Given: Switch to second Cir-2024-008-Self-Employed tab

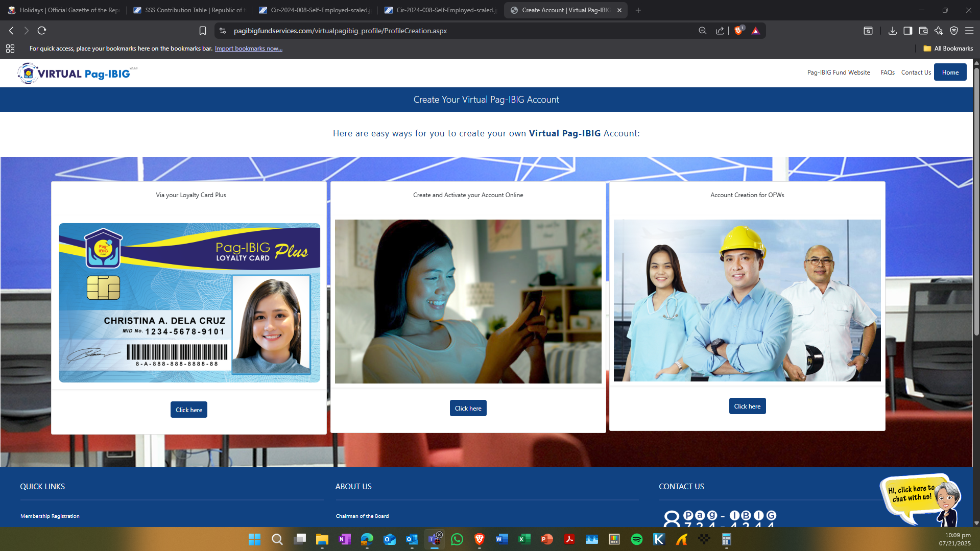Looking at the screenshot, I should (441, 10).
